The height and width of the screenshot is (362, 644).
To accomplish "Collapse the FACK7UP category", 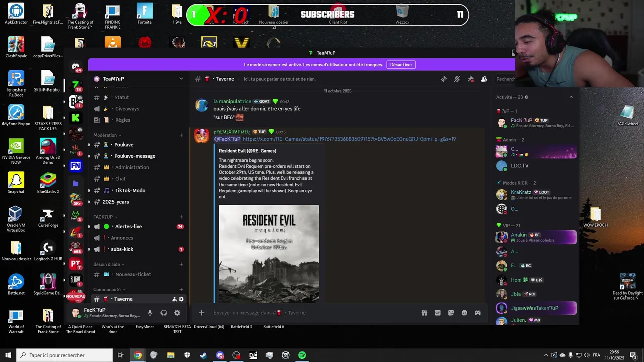I will click(x=104, y=217).
